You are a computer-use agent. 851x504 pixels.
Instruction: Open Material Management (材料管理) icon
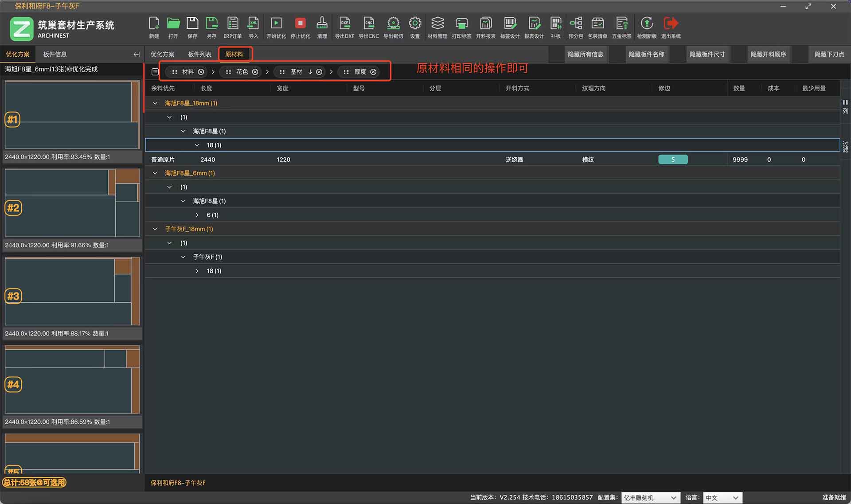[437, 23]
